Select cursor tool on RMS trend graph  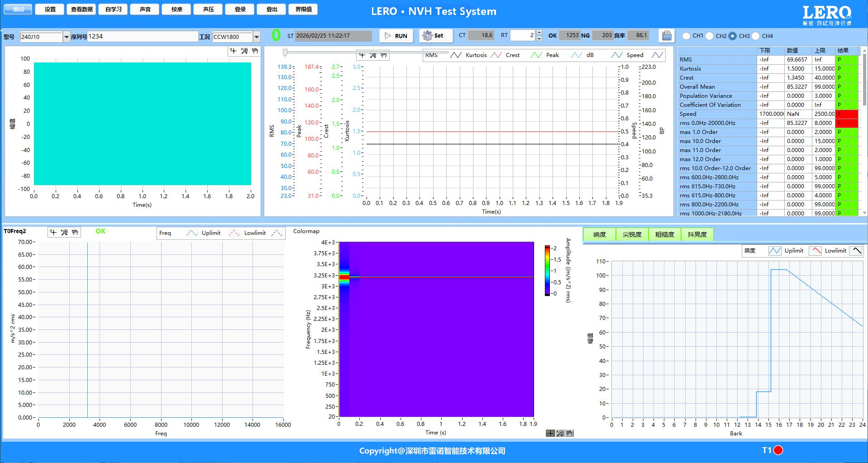(x=362, y=55)
